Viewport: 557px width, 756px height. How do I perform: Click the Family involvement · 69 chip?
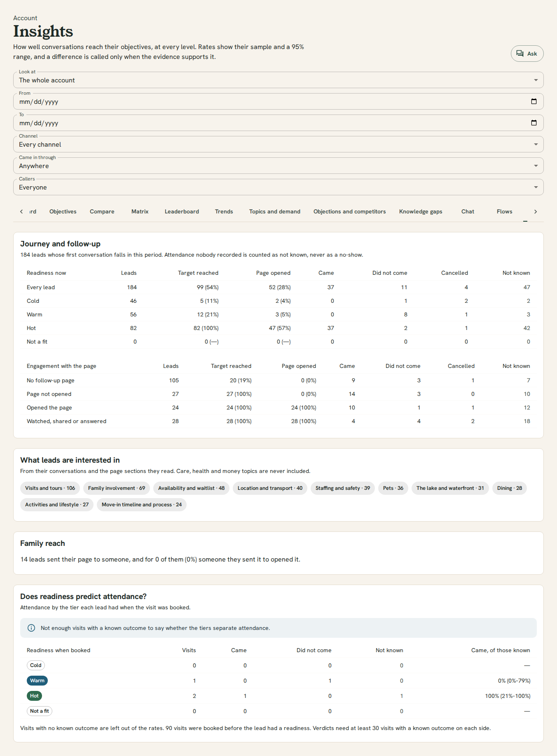(117, 488)
